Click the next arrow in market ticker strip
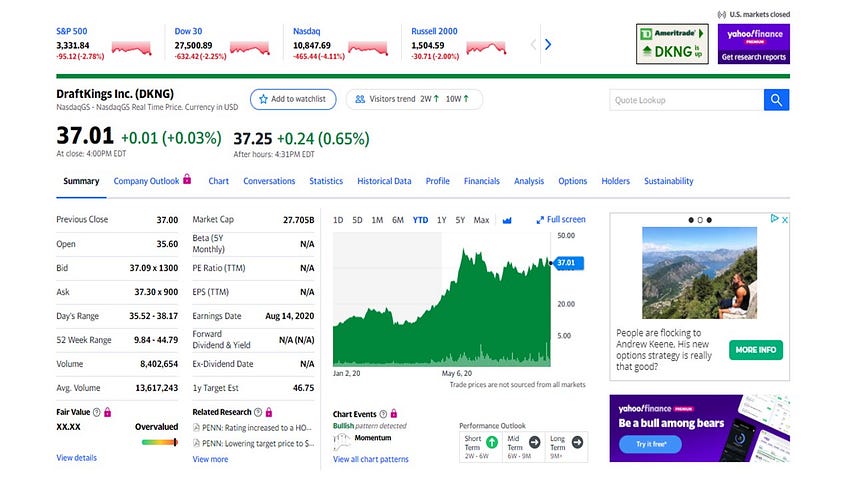The height and width of the screenshot is (480, 853). pos(548,45)
